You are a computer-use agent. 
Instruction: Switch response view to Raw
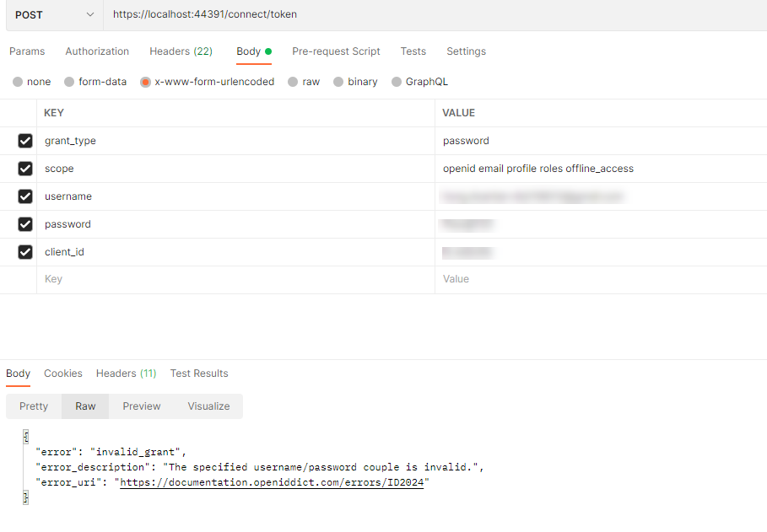pyautogui.click(x=85, y=406)
